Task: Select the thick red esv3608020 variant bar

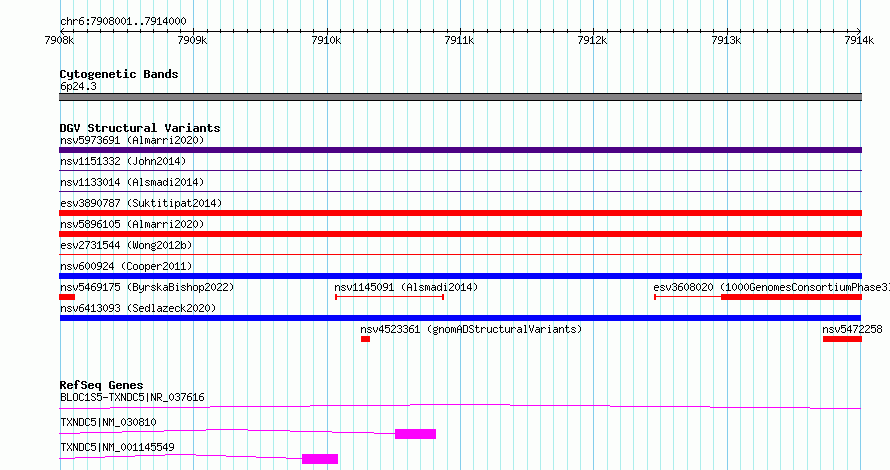Action: 791,297
